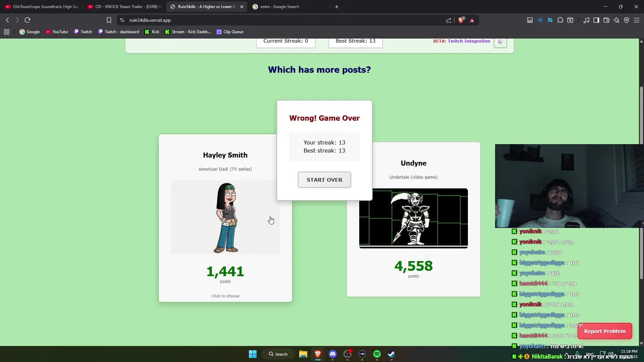Click the Report Problem button

(605, 331)
